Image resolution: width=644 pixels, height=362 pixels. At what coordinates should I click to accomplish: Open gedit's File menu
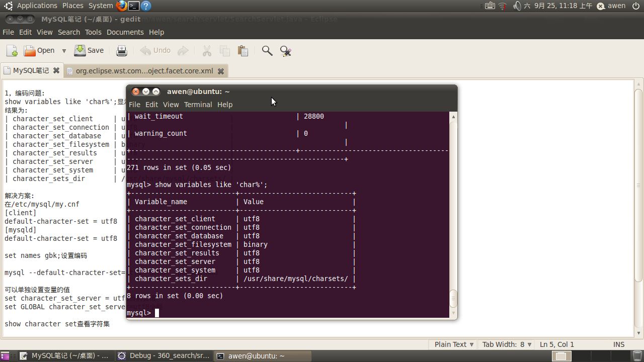pos(8,32)
